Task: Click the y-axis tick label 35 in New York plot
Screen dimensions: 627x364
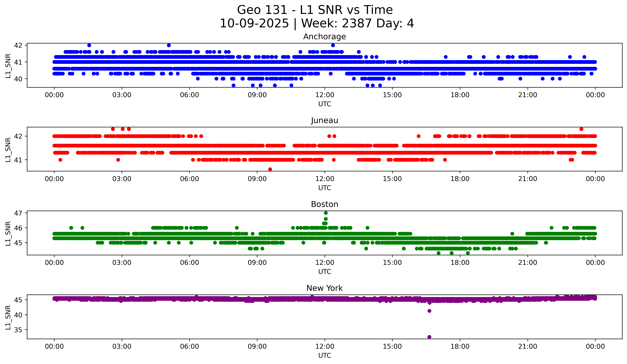Action: coord(18,330)
